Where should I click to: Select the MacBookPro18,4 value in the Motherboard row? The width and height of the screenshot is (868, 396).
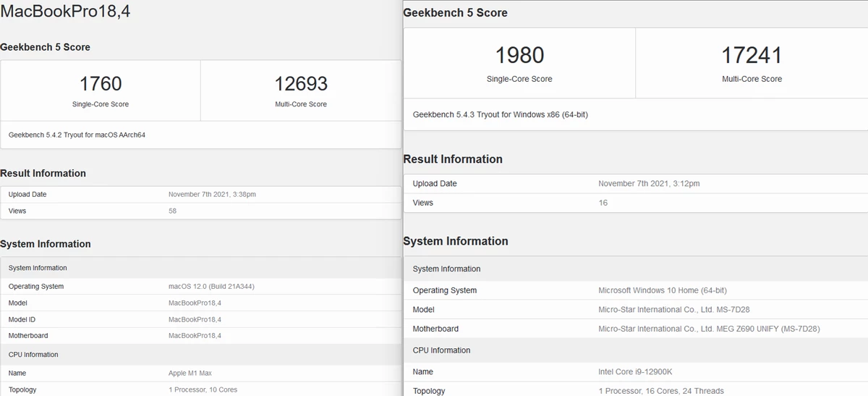point(195,336)
